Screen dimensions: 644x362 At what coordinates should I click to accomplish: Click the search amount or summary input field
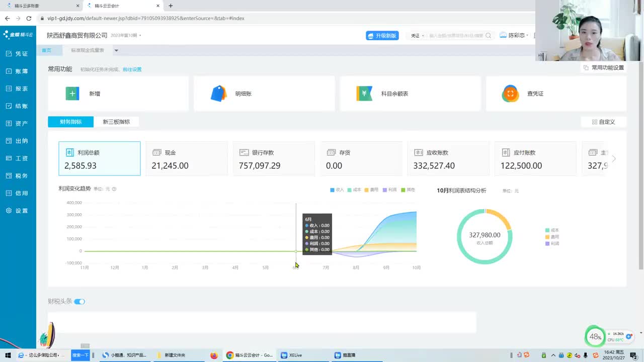coord(455,36)
